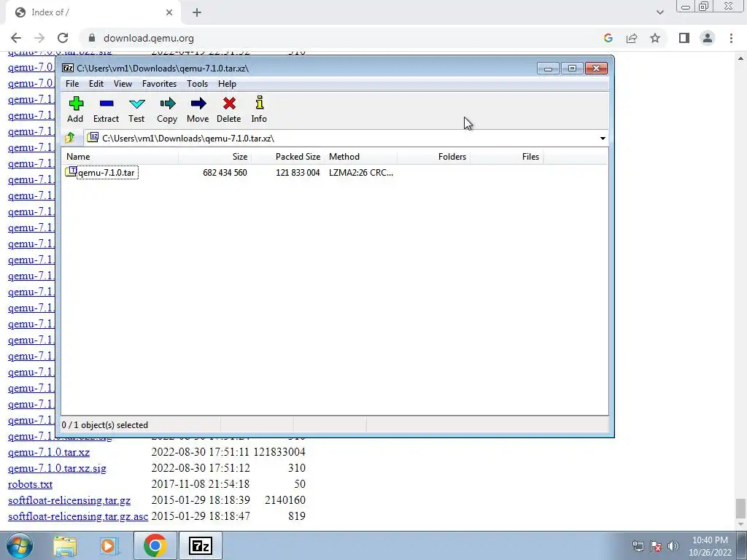Sort by Packed Size column
The image size is (747, 560).
pos(287,157)
